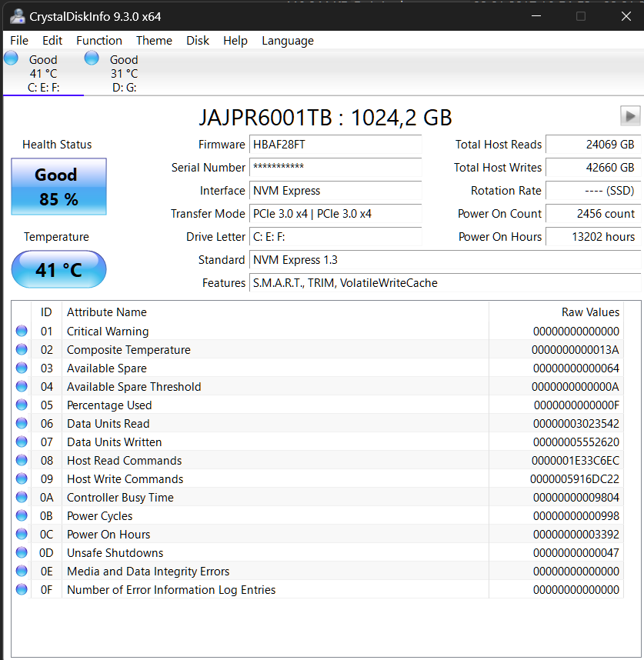Click the next disk arrow button
This screenshot has height=660, width=644.
(630, 115)
